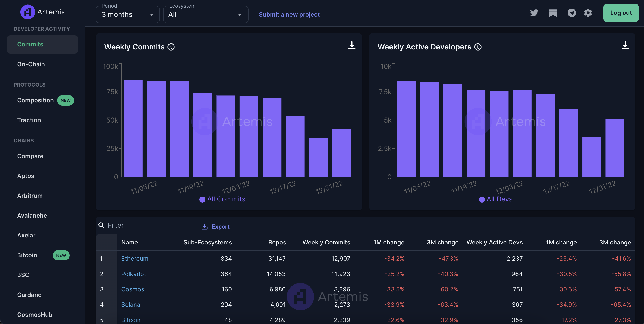This screenshot has width=644, height=324.
Task: Sort table by Weekly Commits column
Action: point(326,242)
